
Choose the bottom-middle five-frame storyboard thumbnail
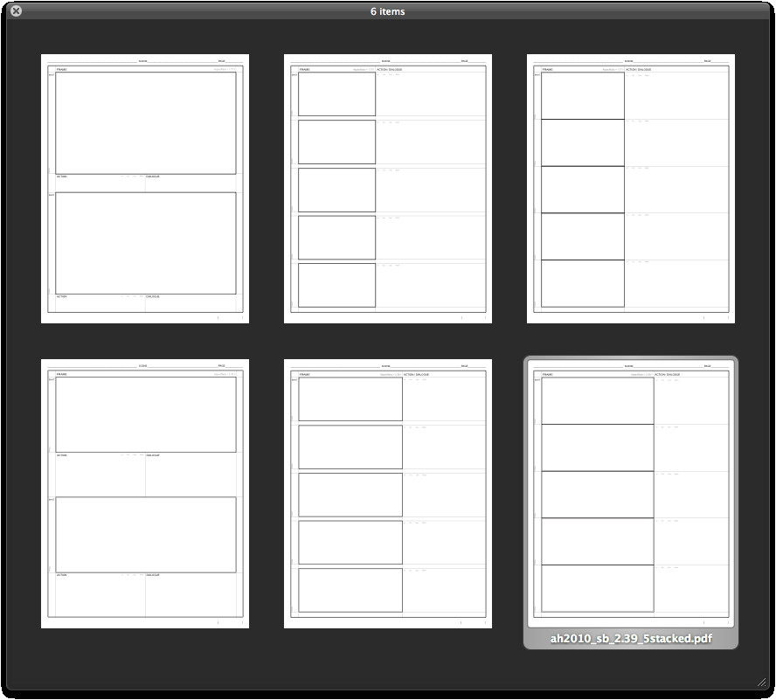pyautogui.click(x=388, y=493)
